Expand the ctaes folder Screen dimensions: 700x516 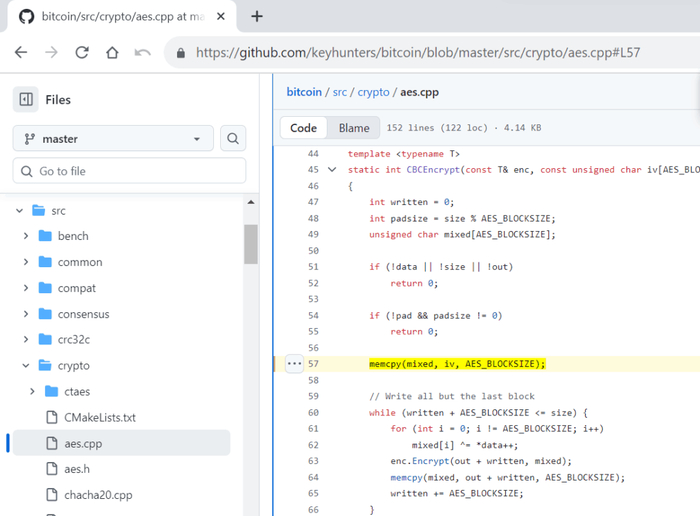pos(34,391)
